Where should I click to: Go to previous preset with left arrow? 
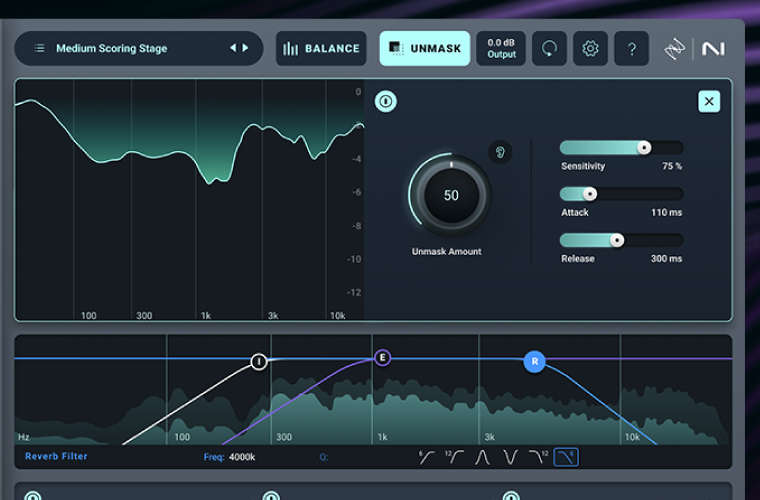(x=233, y=48)
